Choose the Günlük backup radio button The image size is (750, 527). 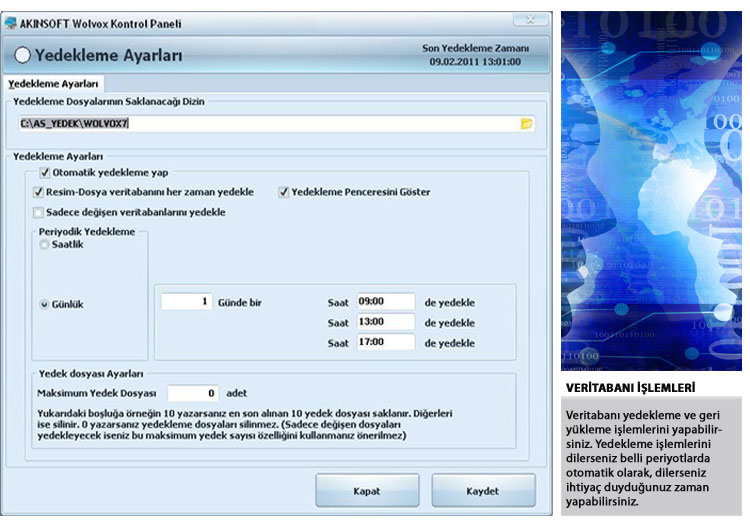[x=44, y=305]
